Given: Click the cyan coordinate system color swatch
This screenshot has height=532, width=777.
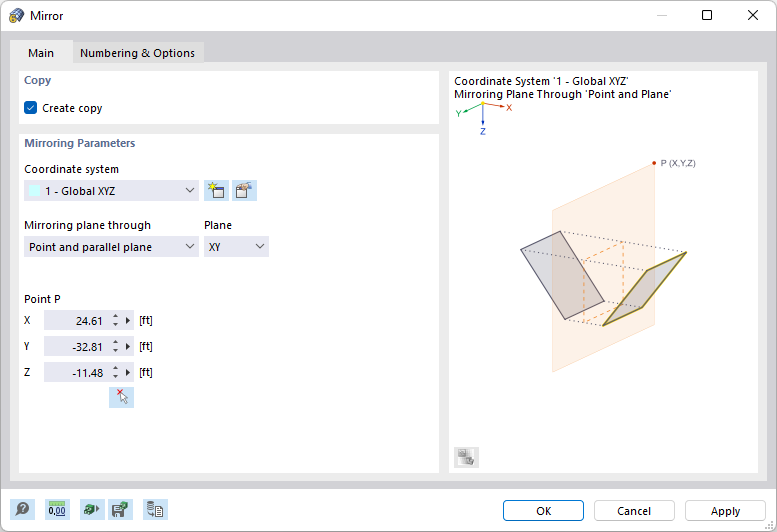Looking at the screenshot, I should [35, 191].
